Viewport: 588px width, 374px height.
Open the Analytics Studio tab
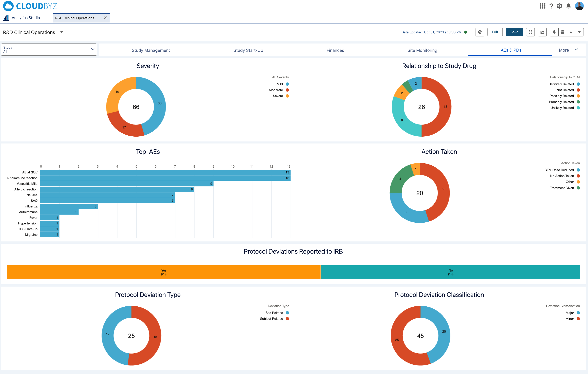26,18
